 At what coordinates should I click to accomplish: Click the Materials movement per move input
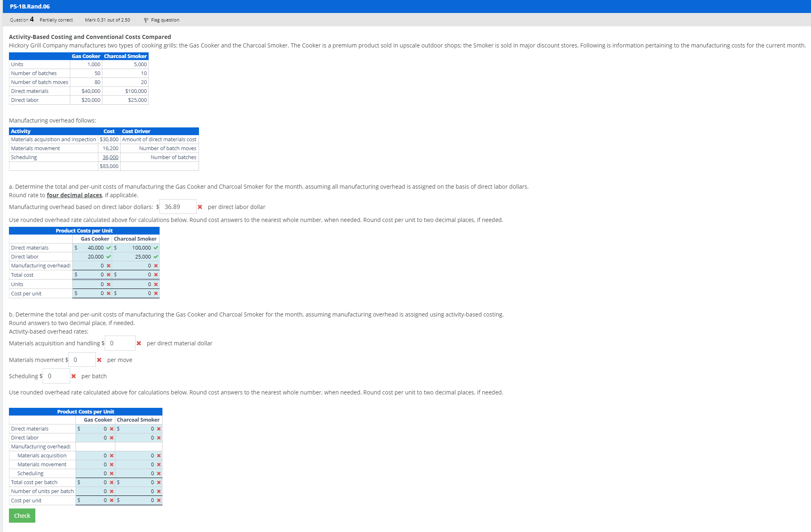click(82, 360)
